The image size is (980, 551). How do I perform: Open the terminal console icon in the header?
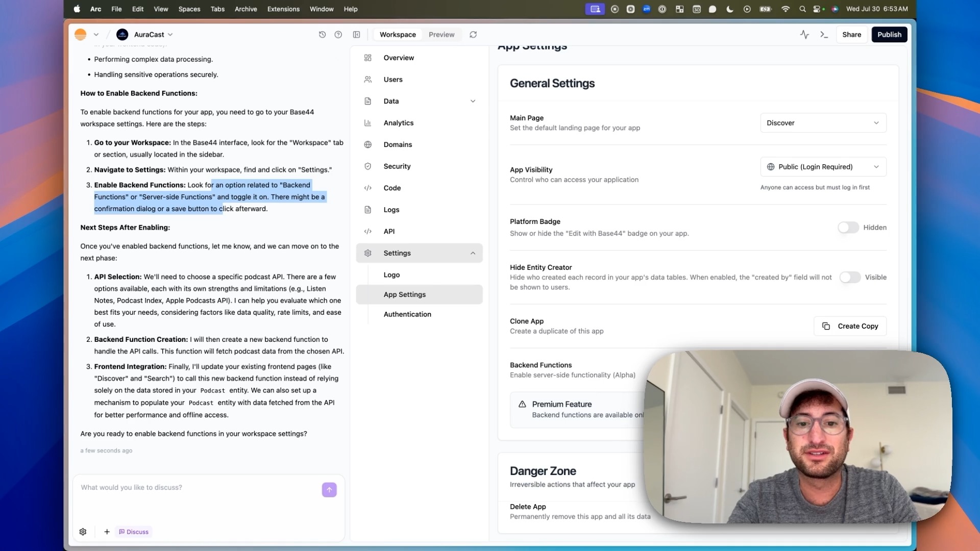pyautogui.click(x=824, y=35)
